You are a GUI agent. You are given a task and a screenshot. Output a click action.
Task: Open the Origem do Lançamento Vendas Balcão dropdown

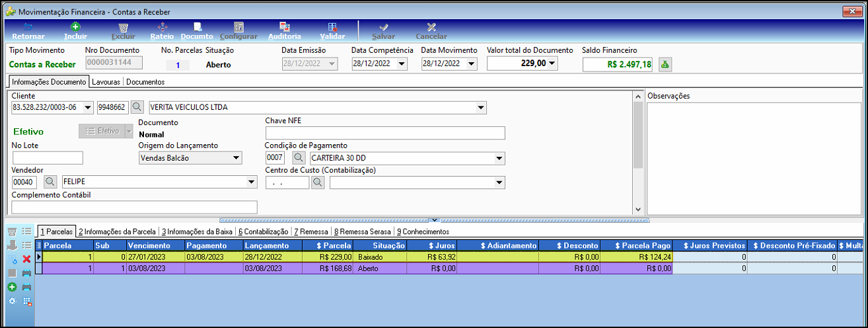coord(236,158)
